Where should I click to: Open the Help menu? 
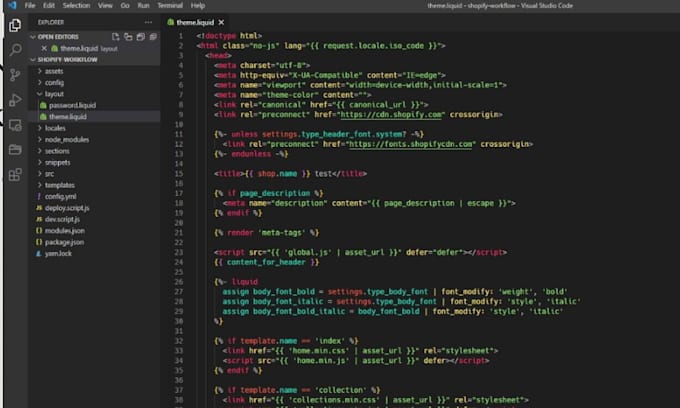[198, 6]
